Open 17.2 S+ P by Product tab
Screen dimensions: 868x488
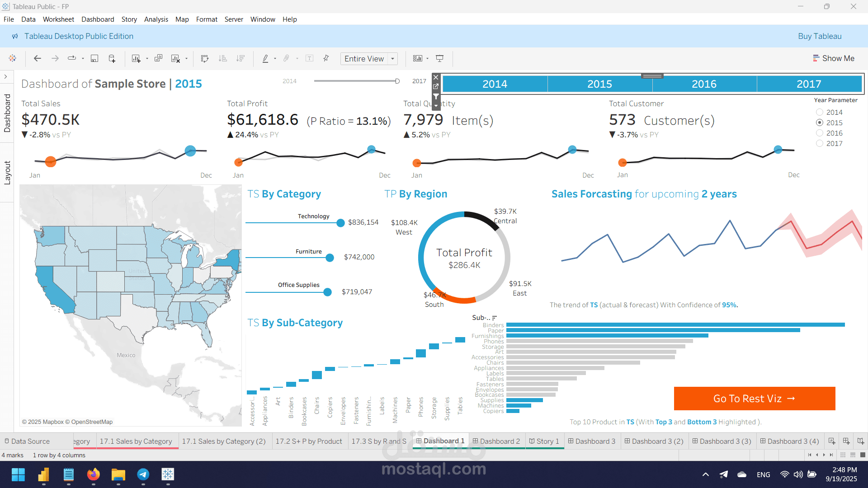pos(309,441)
